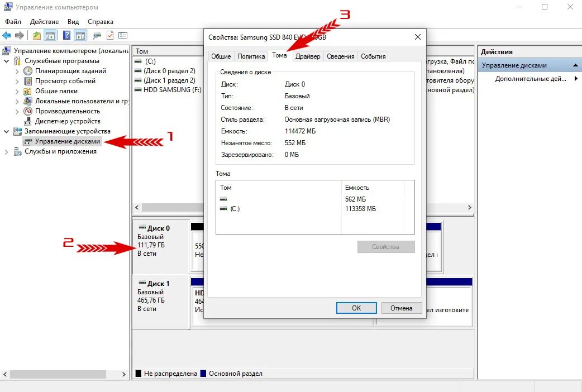Switch to the Сведения tab
The width and height of the screenshot is (582, 392).
[340, 56]
